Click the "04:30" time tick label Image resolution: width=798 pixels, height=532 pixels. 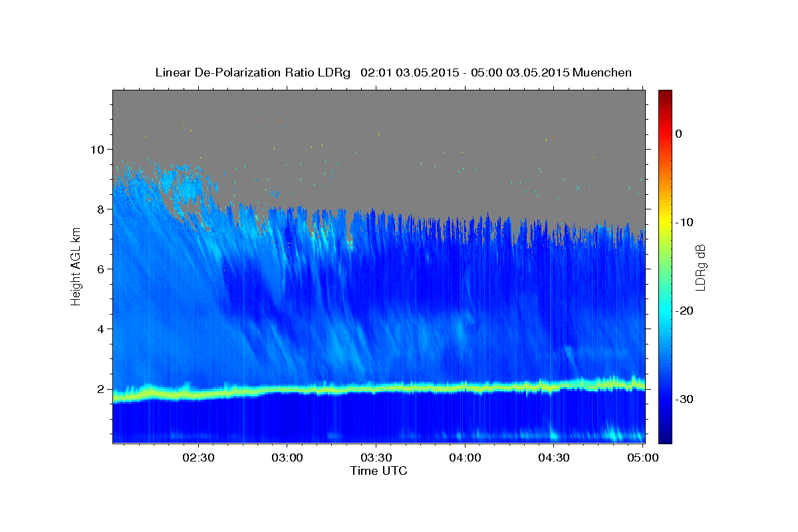coord(553,458)
